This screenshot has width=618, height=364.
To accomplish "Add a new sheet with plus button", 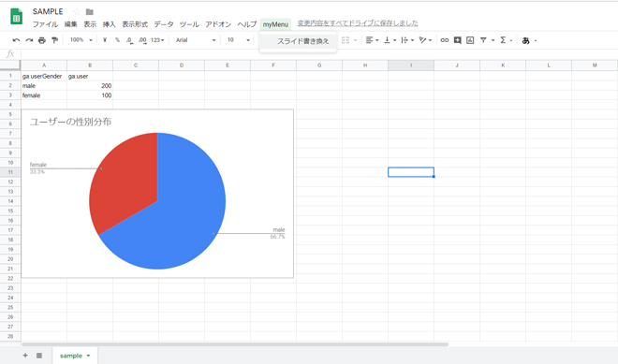I will (x=25, y=356).
